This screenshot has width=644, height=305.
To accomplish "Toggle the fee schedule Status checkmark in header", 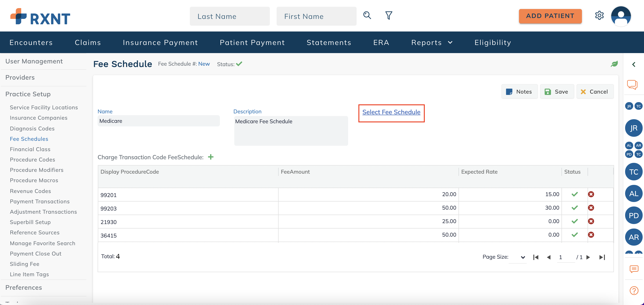I will pyautogui.click(x=239, y=64).
